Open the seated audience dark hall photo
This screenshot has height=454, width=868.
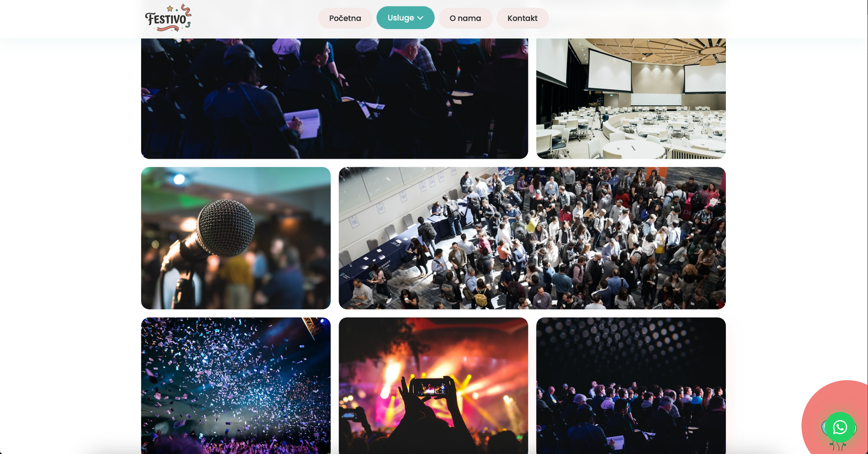(x=631, y=386)
